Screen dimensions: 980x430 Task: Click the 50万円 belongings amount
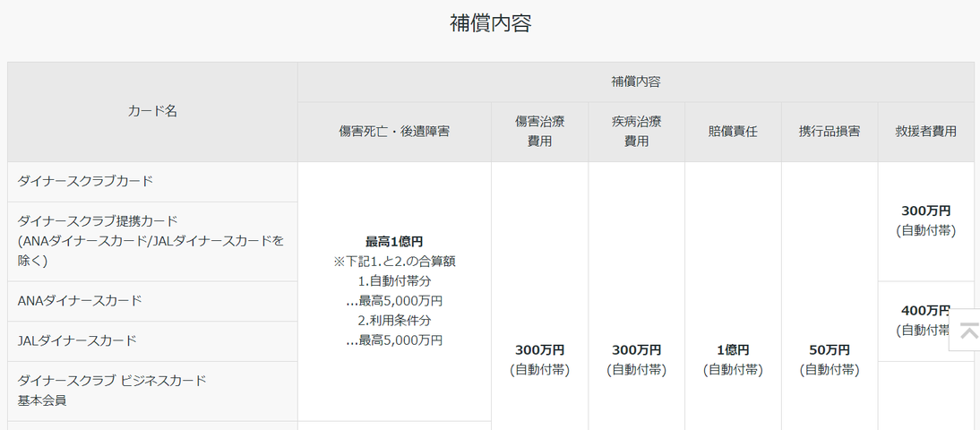830,350
